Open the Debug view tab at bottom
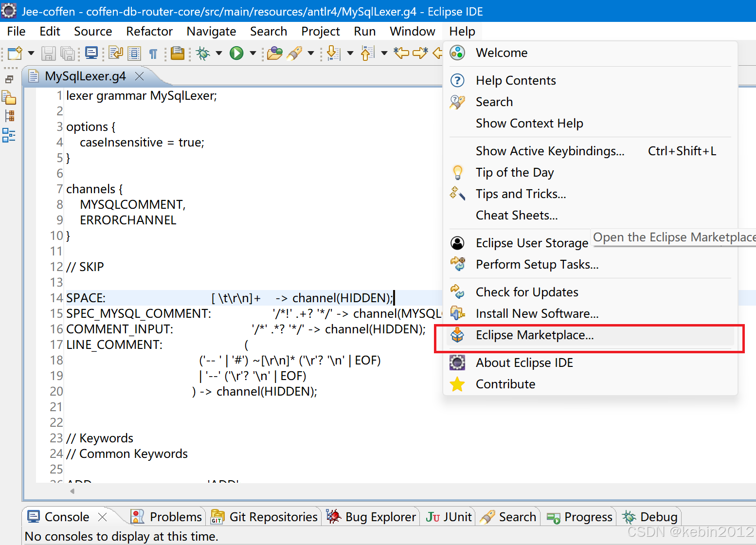This screenshot has width=756, height=545. point(649,517)
